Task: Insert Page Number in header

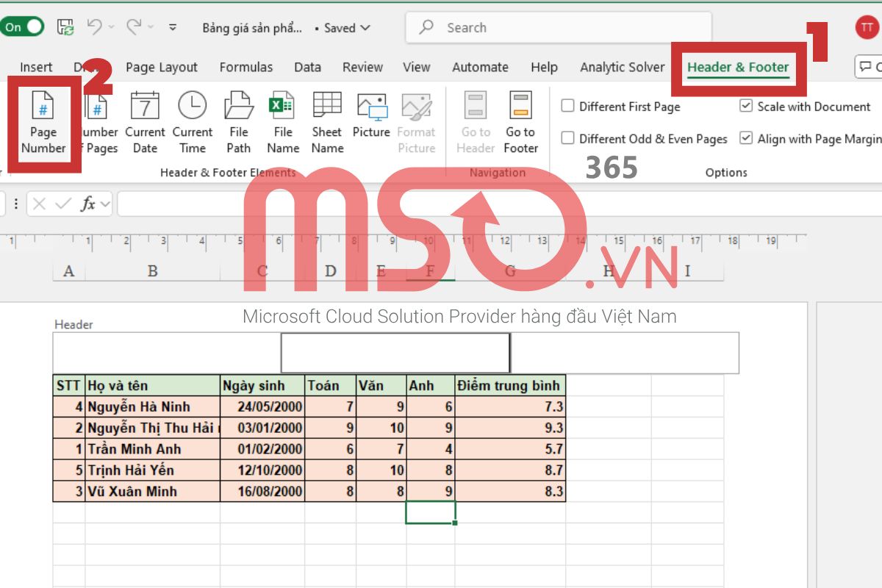Action: (x=43, y=123)
